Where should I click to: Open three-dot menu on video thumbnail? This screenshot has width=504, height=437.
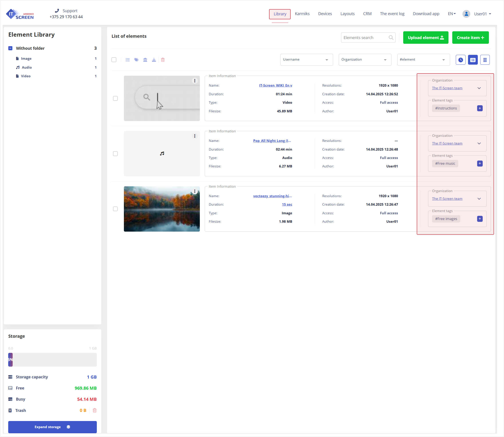194,81
